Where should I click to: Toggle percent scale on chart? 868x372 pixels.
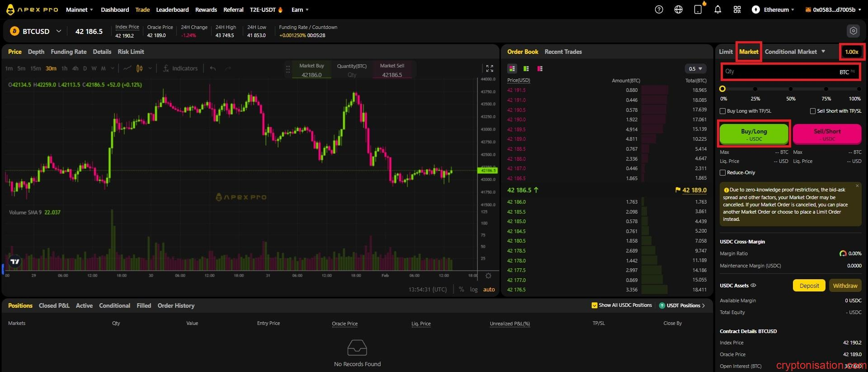pos(461,289)
